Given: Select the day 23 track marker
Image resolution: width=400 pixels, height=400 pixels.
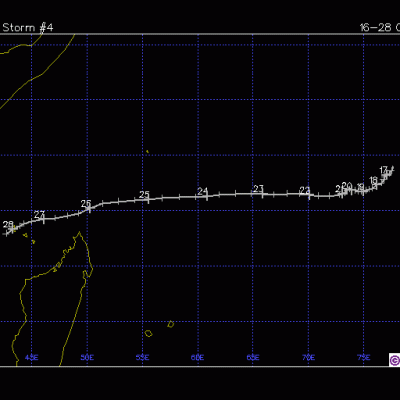Looking at the screenshot, I should 258,189.
